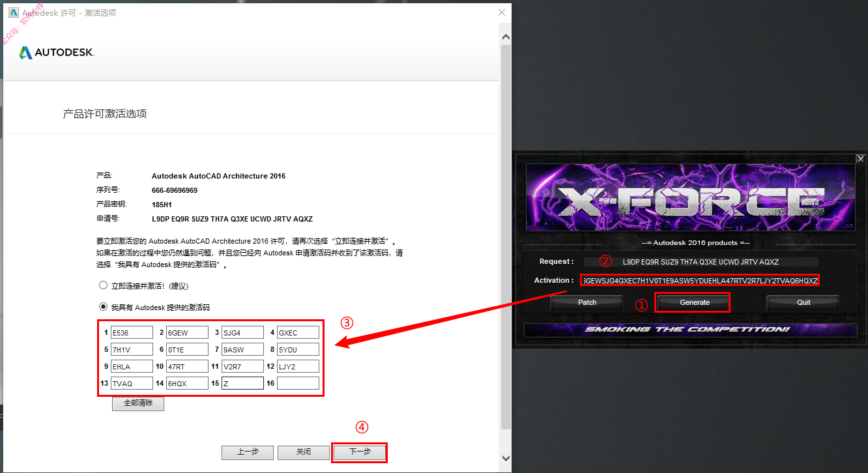This screenshot has width=868, height=473.
Task: Click the Patch button in the X-Force window
Action: pos(587,302)
